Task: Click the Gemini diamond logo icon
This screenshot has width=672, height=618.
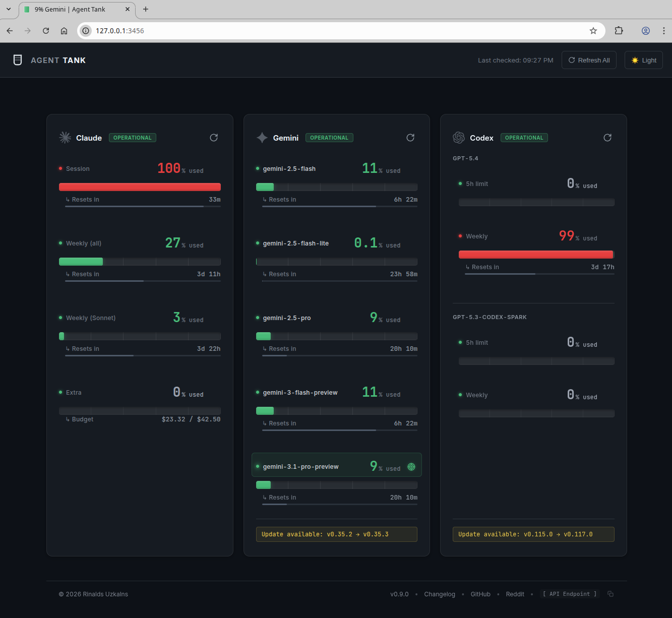Action: (x=262, y=137)
